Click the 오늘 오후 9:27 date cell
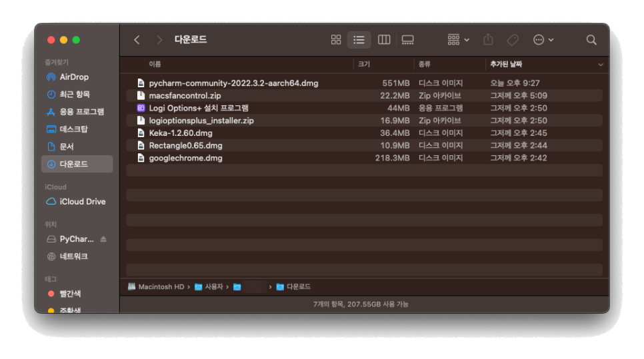 [515, 83]
